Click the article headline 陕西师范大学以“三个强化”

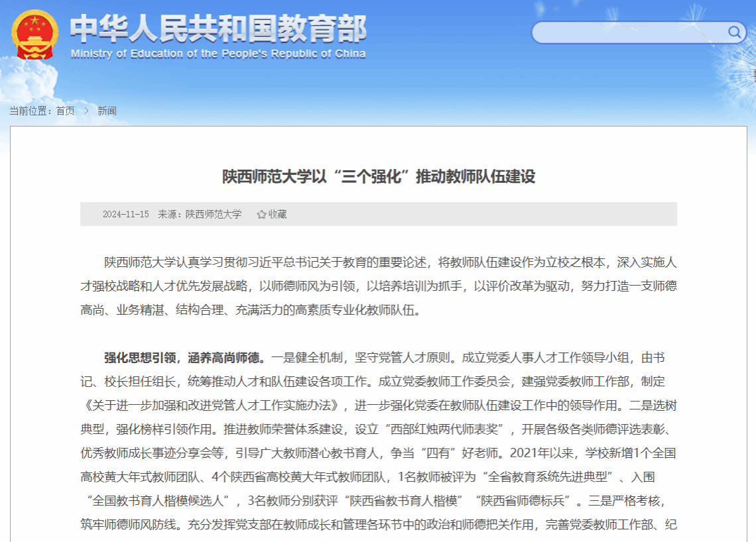(379, 177)
